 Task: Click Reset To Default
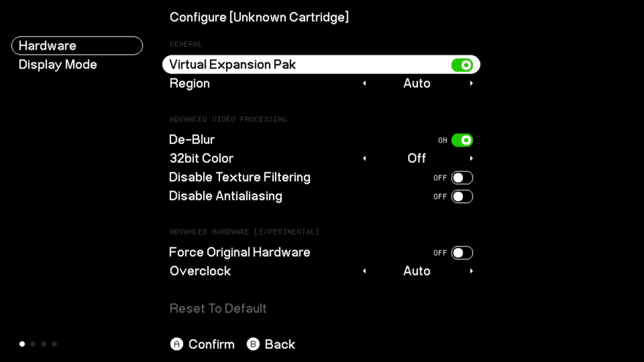pyautogui.click(x=218, y=309)
